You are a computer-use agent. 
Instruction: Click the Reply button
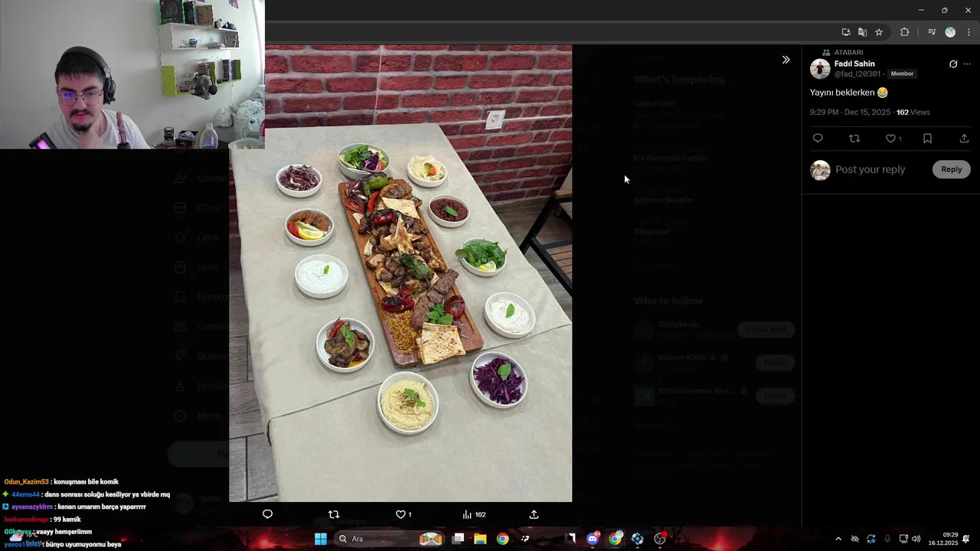pos(952,169)
